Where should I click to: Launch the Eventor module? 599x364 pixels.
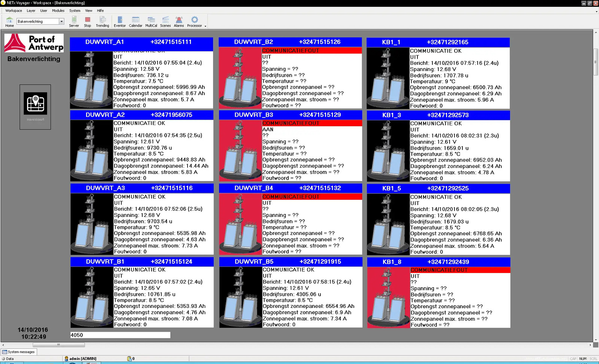click(x=119, y=22)
